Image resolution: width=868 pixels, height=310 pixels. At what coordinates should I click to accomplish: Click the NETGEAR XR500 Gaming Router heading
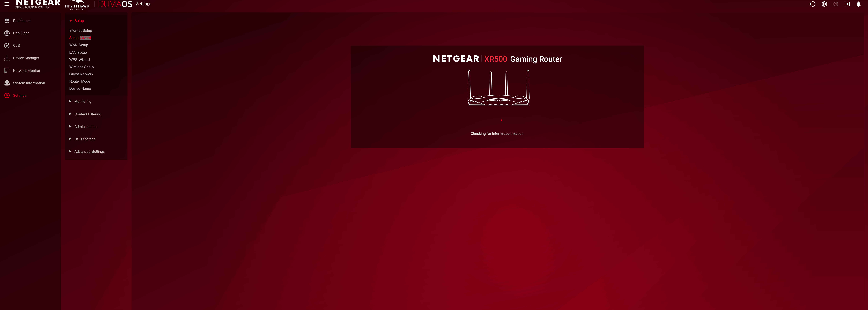click(497, 59)
